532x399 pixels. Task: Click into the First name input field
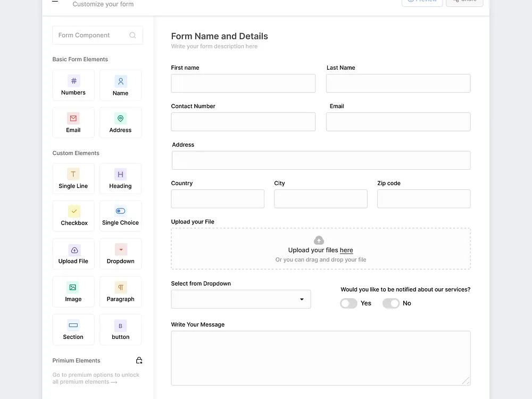[x=243, y=84]
